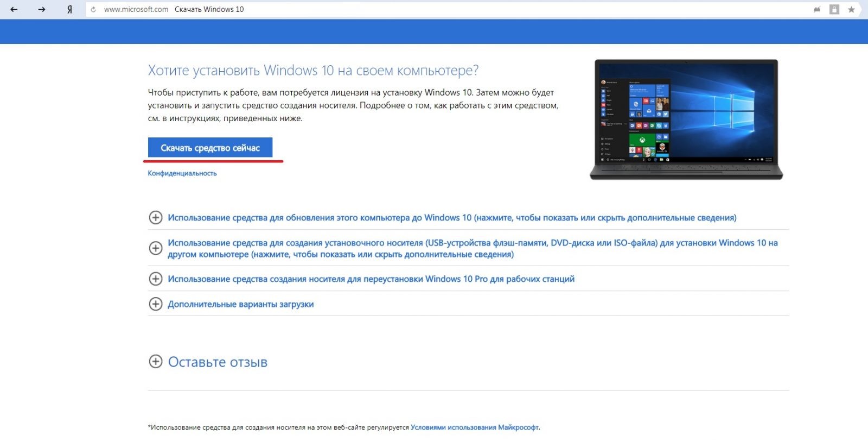Expand the 'Оставьте отзыв' section
868x441 pixels.
click(218, 362)
